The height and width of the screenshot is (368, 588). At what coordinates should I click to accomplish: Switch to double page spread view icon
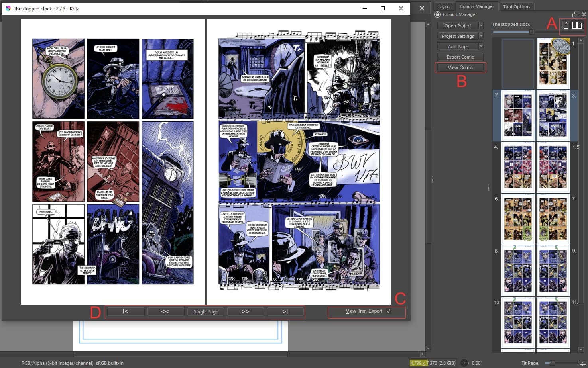577,25
